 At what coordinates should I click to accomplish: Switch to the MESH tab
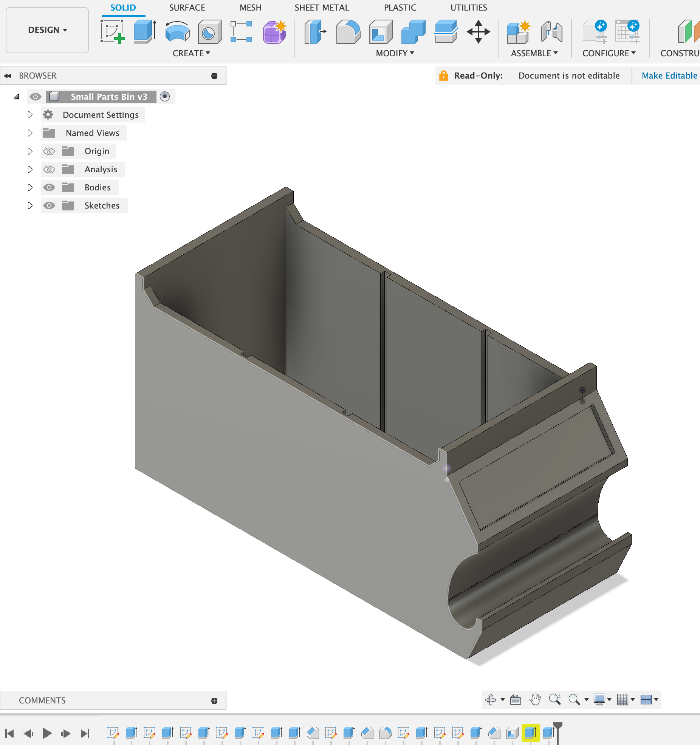tap(251, 8)
